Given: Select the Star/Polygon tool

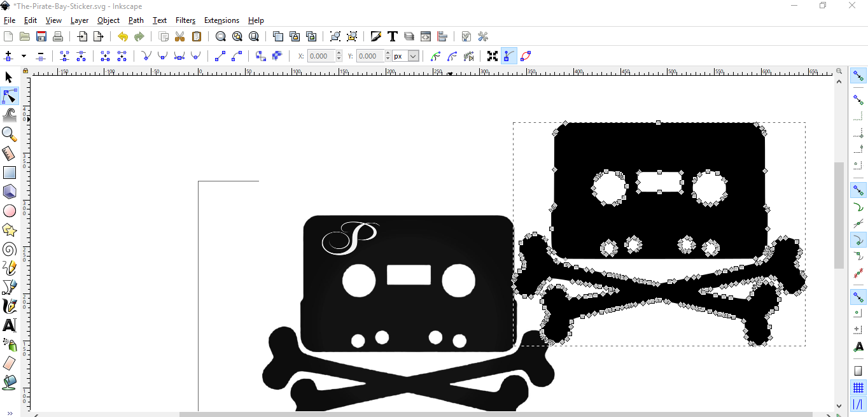Looking at the screenshot, I should coord(9,230).
